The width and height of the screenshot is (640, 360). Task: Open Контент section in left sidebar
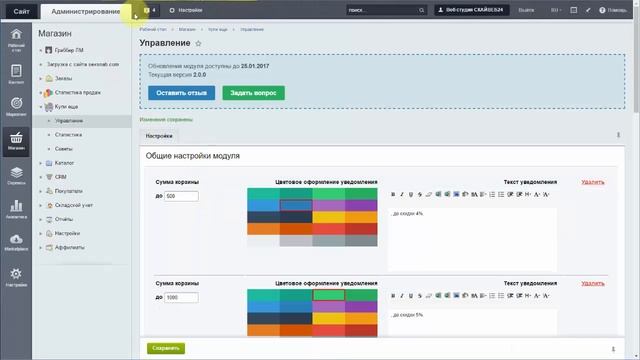(x=16, y=74)
